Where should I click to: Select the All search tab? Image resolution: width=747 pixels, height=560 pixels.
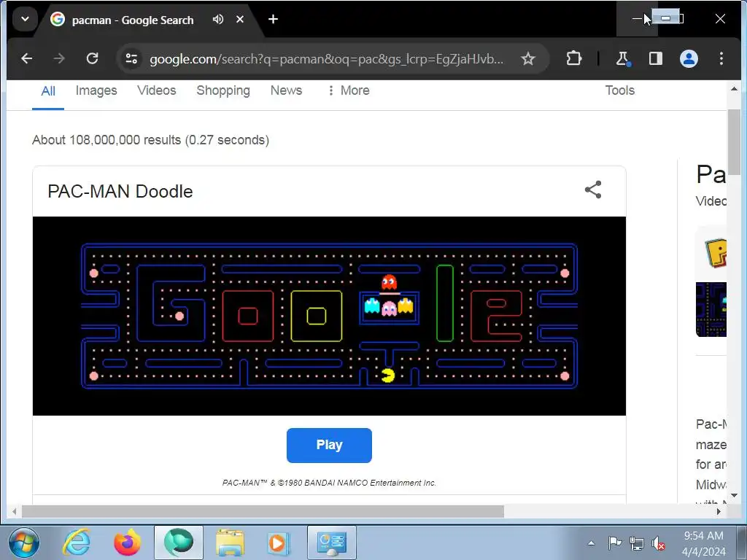[x=48, y=91]
